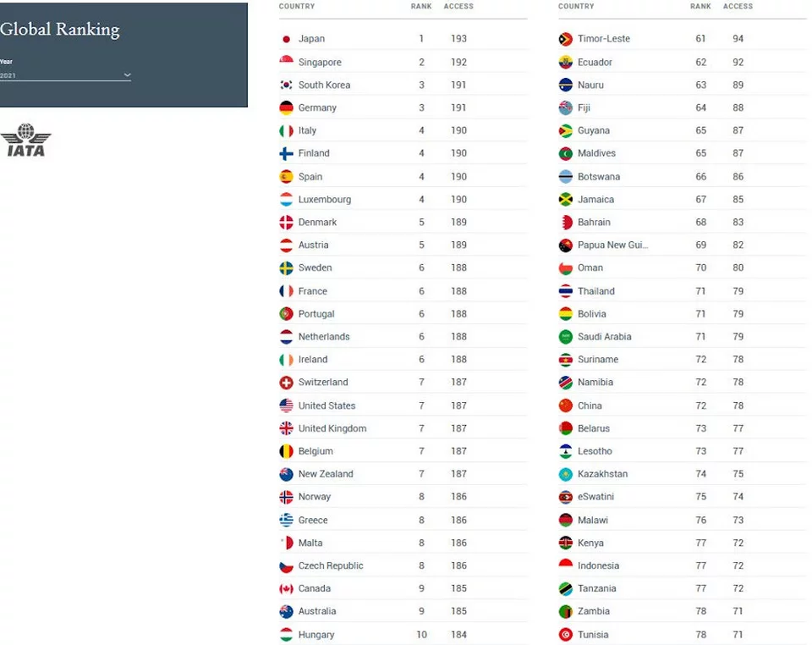Image resolution: width=812 pixels, height=645 pixels.
Task: Click the Canada flag icon
Action: [286, 588]
